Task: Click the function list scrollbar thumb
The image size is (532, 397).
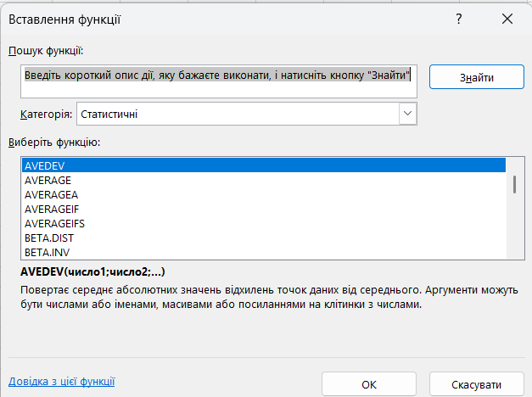Action: [x=514, y=184]
